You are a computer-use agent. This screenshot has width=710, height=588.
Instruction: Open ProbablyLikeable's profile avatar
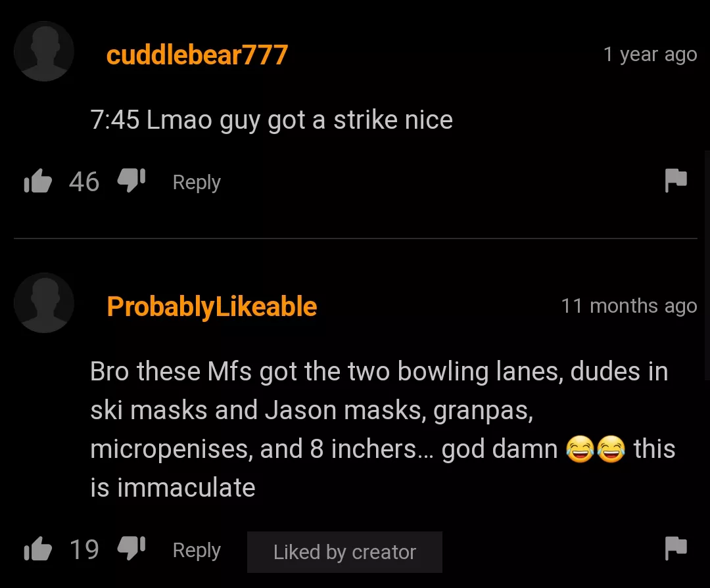coord(44,303)
